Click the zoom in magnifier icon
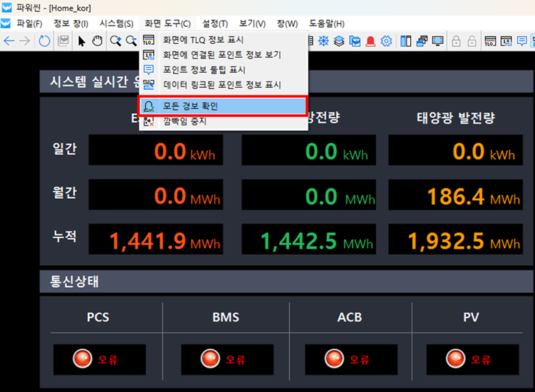The image size is (535, 392). 115,41
